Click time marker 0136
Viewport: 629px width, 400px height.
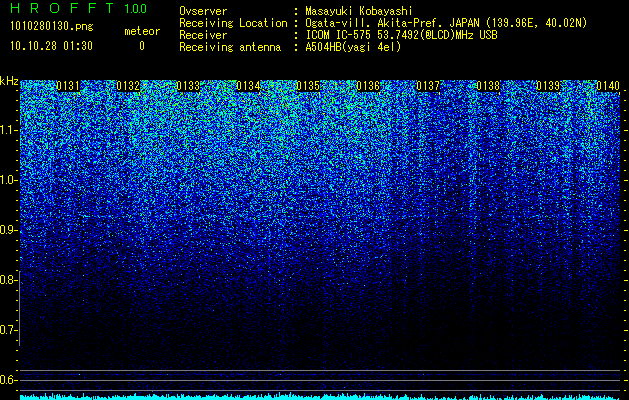point(368,86)
